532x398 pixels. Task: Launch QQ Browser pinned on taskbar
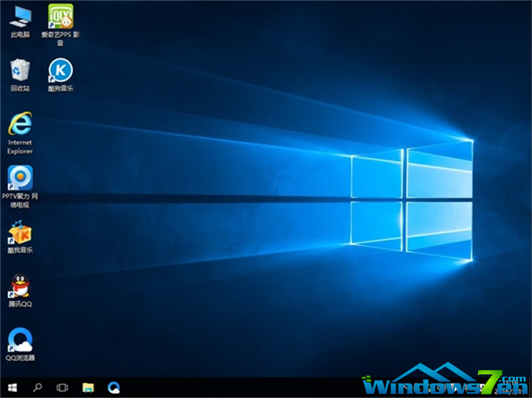113,387
